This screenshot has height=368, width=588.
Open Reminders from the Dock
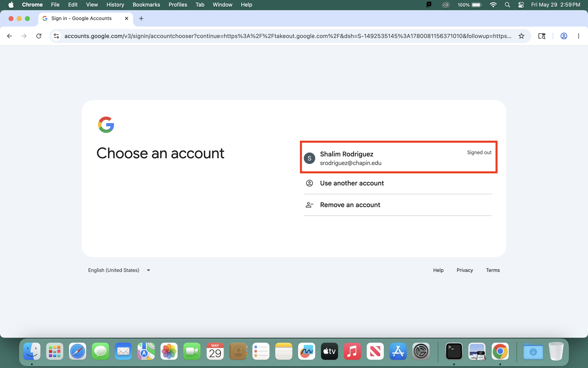pyautogui.click(x=261, y=351)
